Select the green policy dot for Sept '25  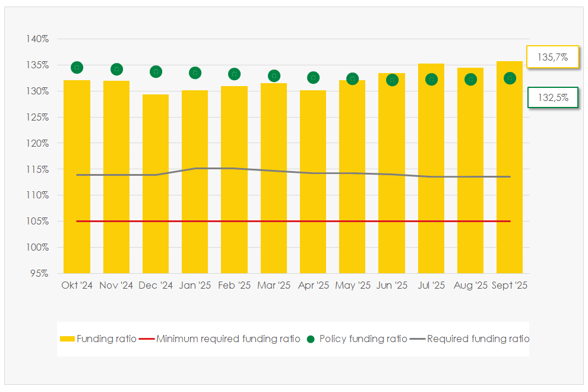510,78
